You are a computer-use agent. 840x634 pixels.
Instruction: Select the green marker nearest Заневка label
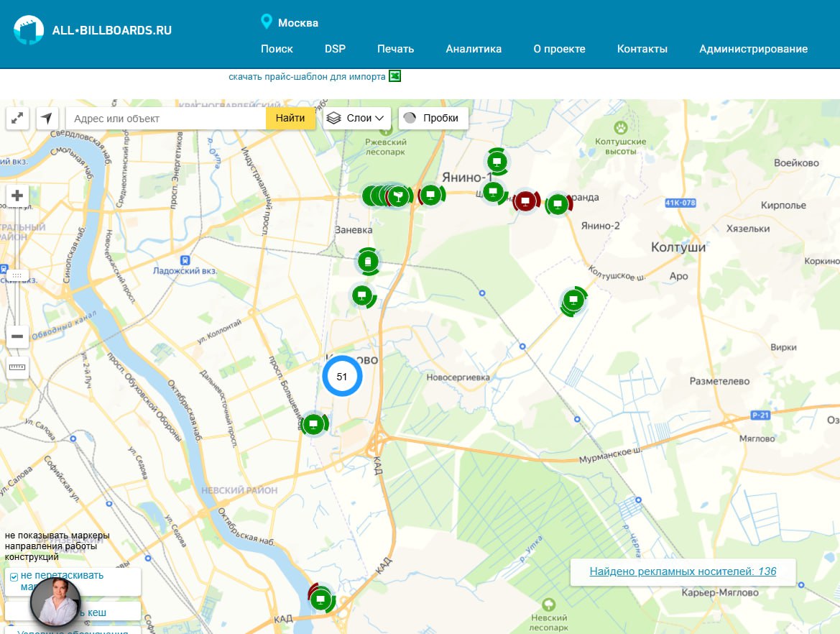pyautogui.click(x=368, y=262)
